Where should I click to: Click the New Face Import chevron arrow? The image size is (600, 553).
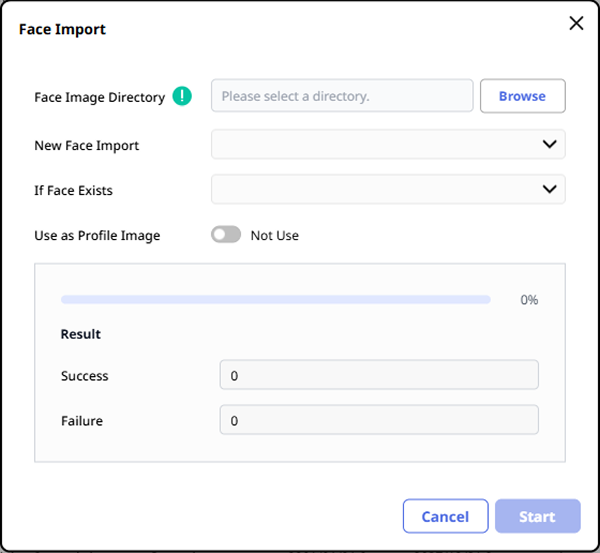pos(549,144)
